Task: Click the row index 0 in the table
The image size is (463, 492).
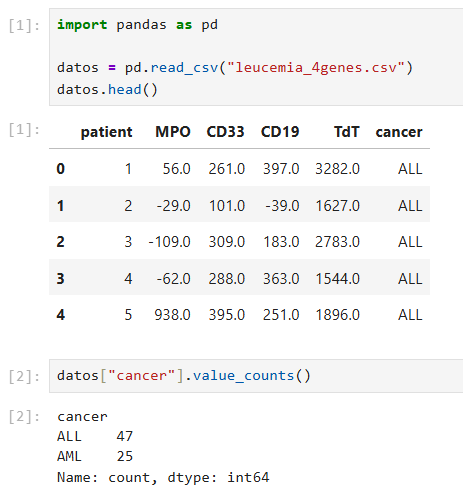Action: (x=60, y=169)
